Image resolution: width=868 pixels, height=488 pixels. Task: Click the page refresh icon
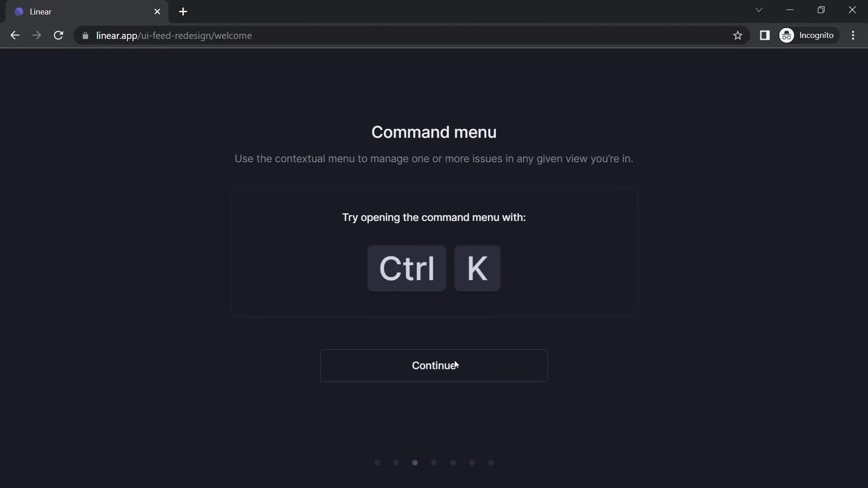[x=58, y=35]
